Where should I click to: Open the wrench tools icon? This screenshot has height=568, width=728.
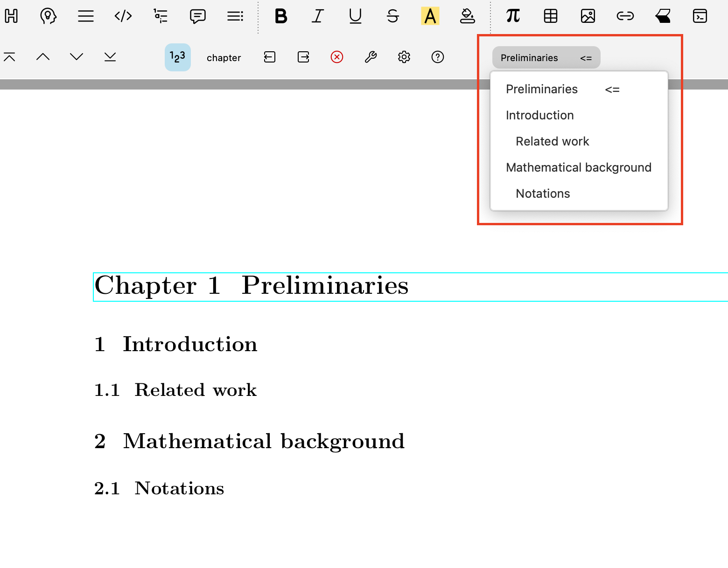(371, 57)
